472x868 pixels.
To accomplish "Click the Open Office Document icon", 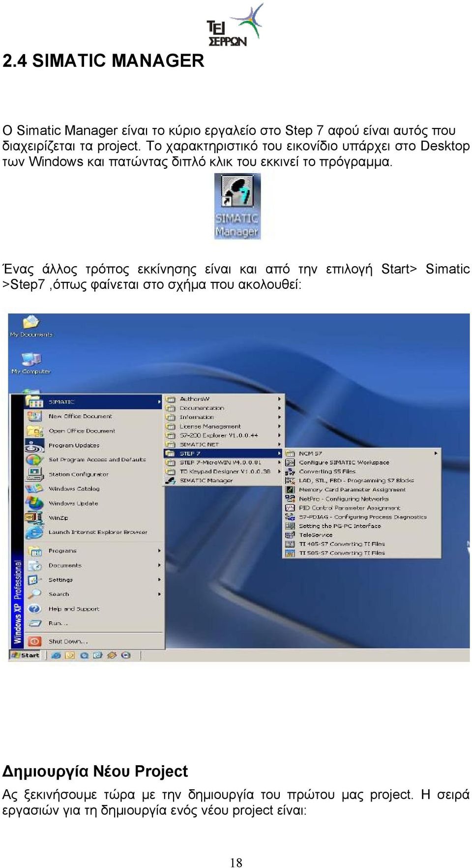I will 34,431.
